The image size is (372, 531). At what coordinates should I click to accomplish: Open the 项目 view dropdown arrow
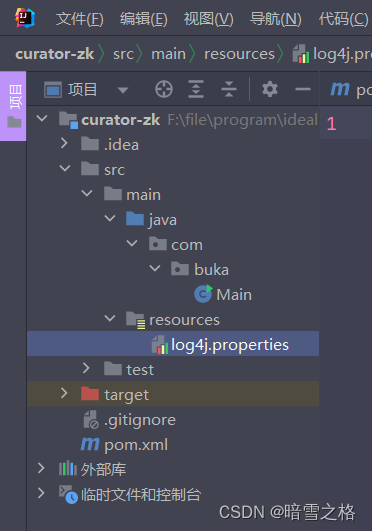[x=123, y=90]
